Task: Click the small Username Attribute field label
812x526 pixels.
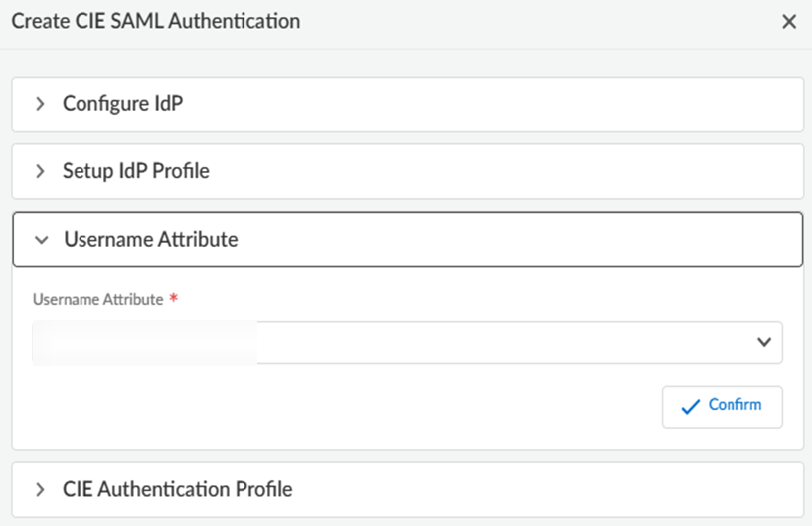Action: click(97, 299)
